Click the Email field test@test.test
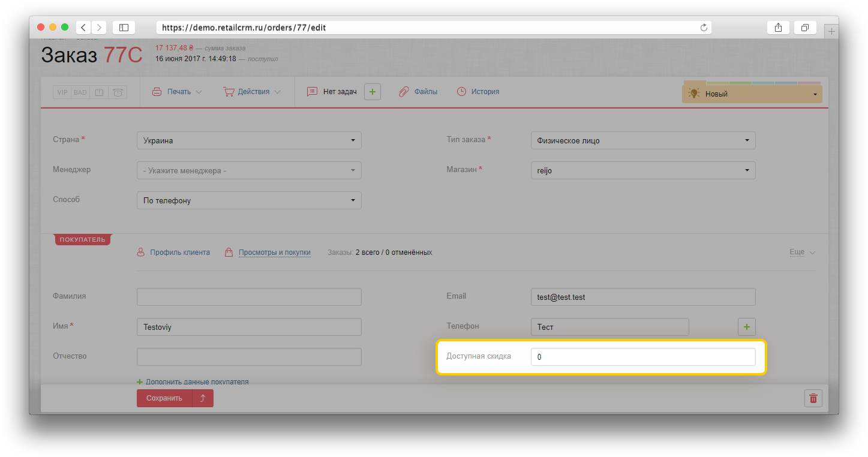The width and height of the screenshot is (868, 457). tap(643, 297)
